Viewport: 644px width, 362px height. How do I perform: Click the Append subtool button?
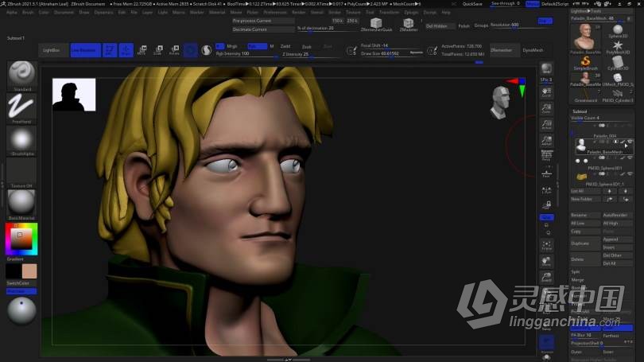(617, 239)
